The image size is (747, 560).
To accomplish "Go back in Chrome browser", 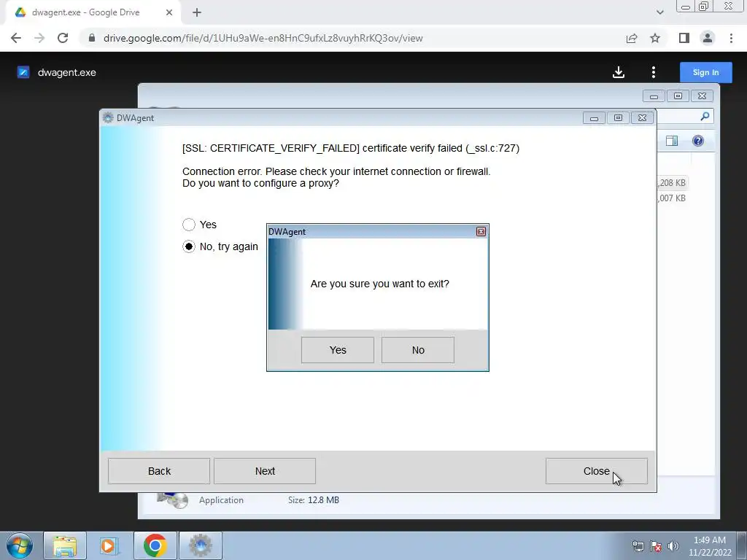I will click(x=16, y=38).
